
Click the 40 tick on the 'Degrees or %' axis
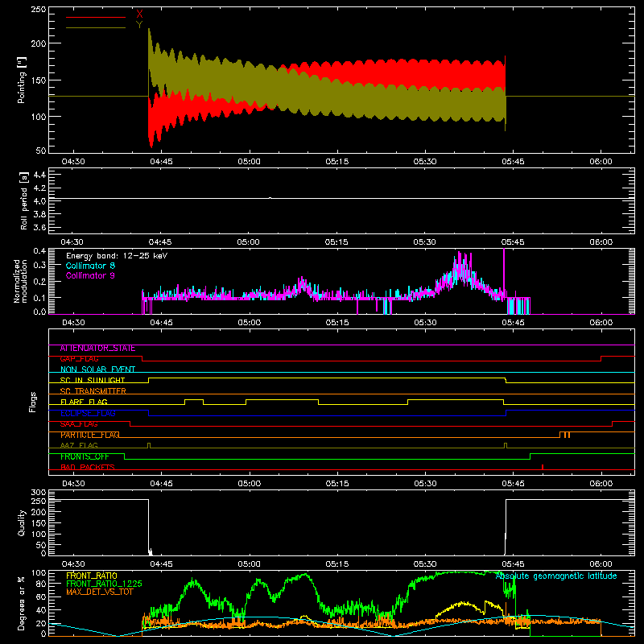pos(41,610)
